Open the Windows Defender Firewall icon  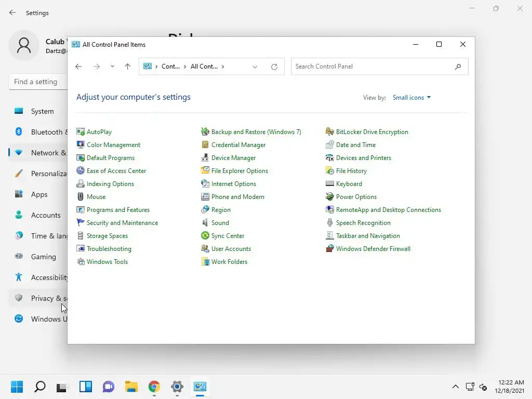click(330, 248)
